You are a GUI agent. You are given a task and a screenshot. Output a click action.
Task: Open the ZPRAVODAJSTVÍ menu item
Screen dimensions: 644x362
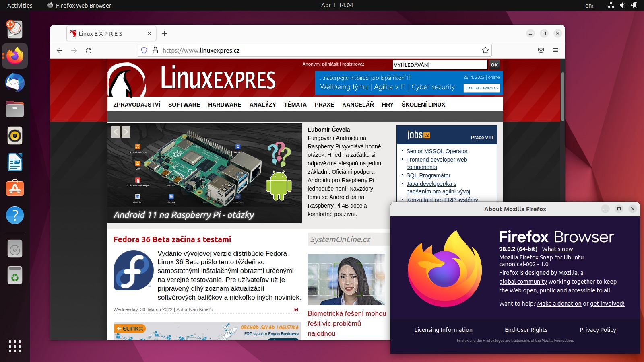point(136,105)
